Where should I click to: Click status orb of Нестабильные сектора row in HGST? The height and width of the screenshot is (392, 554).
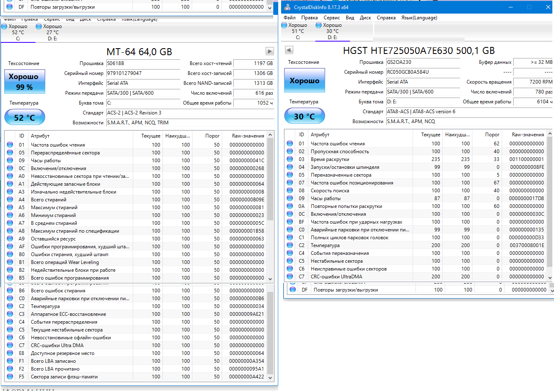click(x=290, y=261)
